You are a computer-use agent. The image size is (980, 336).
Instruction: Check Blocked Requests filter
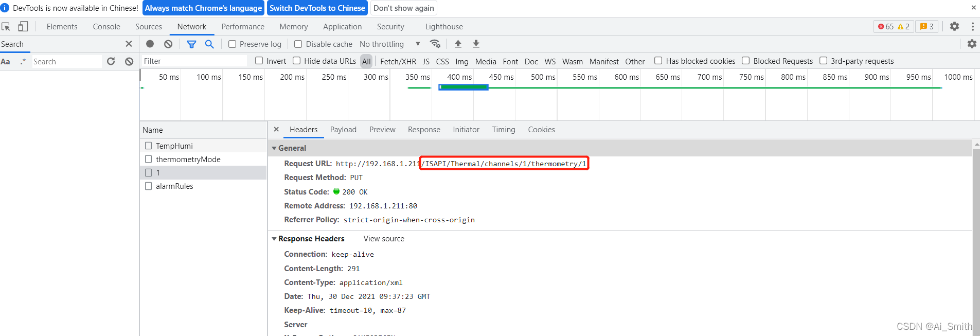click(745, 61)
